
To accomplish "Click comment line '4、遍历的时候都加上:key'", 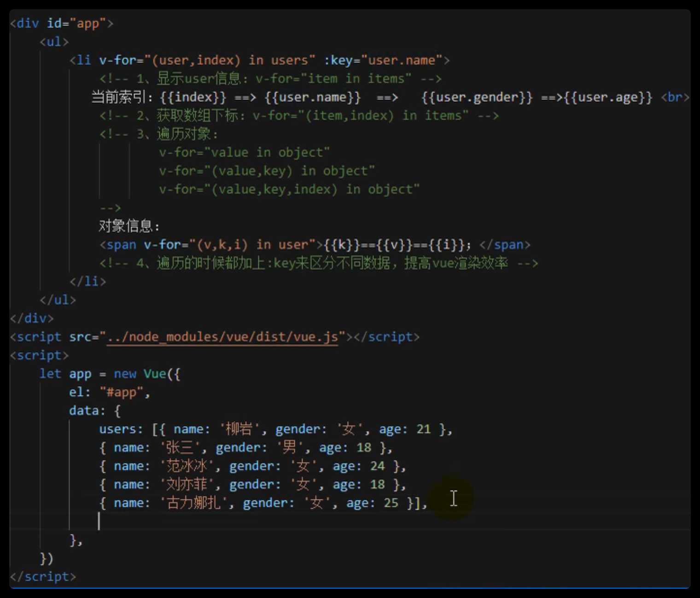I will pyautogui.click(x=319, y=263).
